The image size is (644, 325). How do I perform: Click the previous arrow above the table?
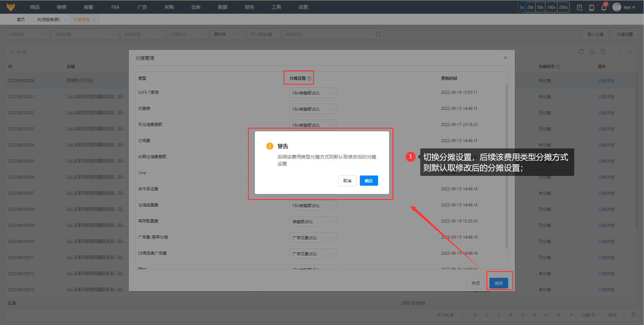tap(620, 52)
